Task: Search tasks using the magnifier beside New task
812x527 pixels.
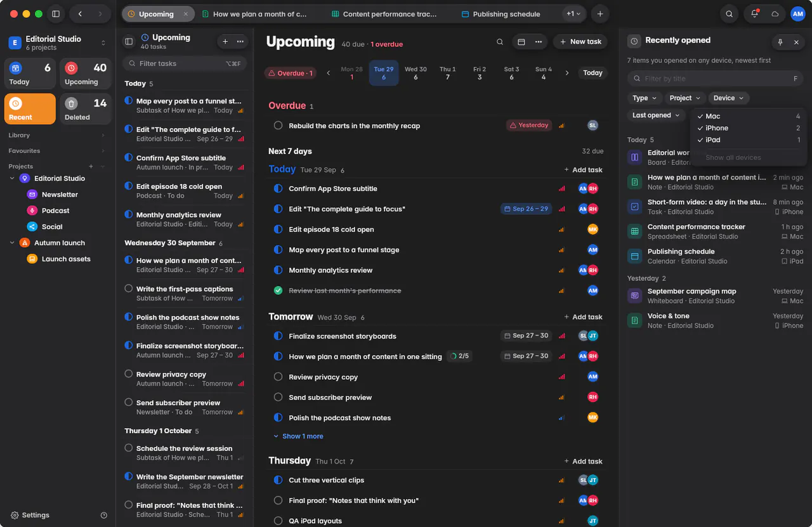Action: pos(500,42)
